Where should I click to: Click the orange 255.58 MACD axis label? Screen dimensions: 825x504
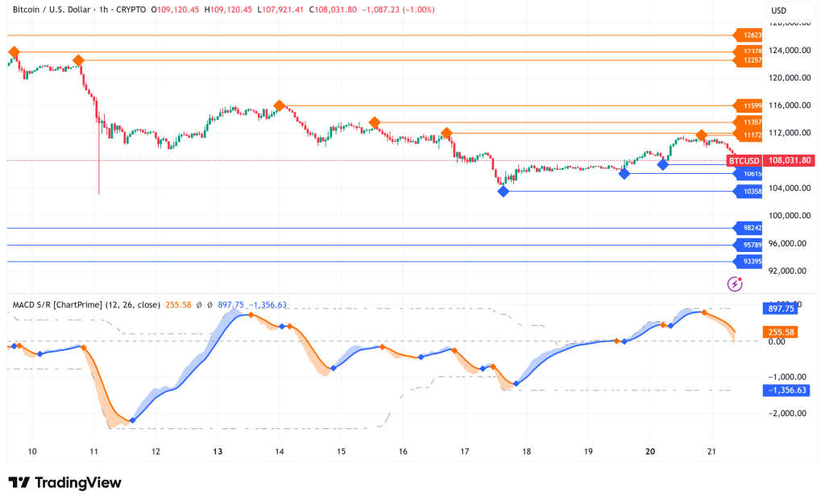click(779, 331)
